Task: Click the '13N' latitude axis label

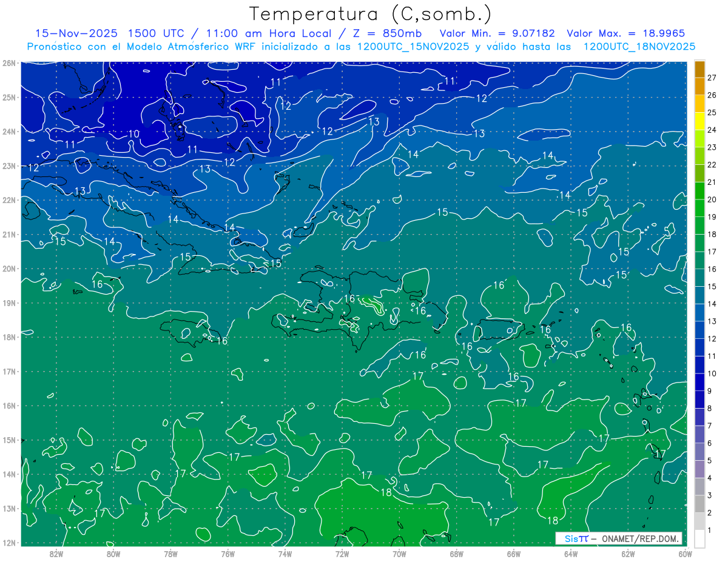Action: [8, 508]
